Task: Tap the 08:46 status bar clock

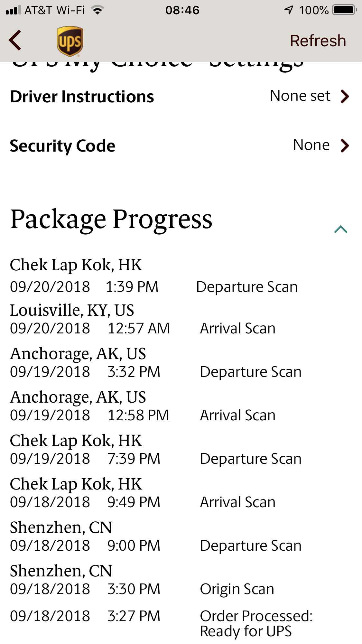Action: pyautogui.click(x=182, y=10)
